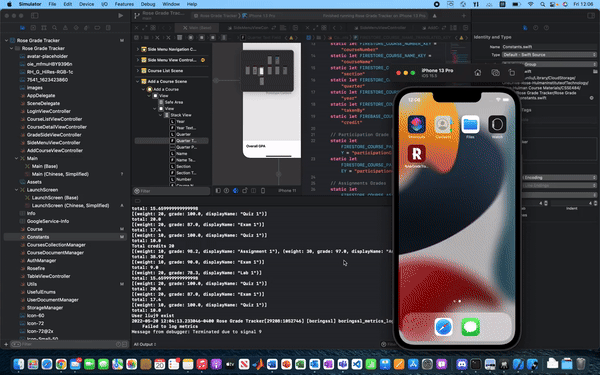
Task: Open Messages in simulator dock
Action: point(470,327)
